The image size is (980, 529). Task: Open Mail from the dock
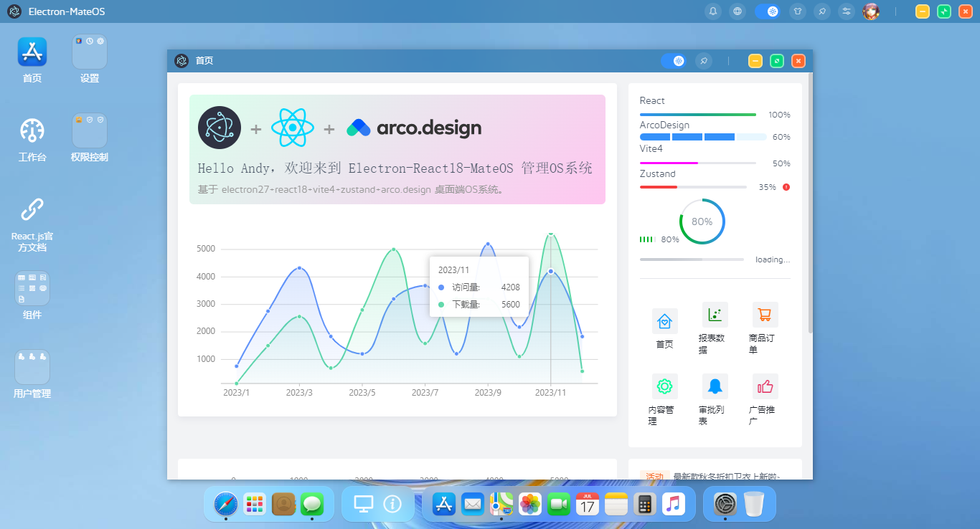coord(473,505)
